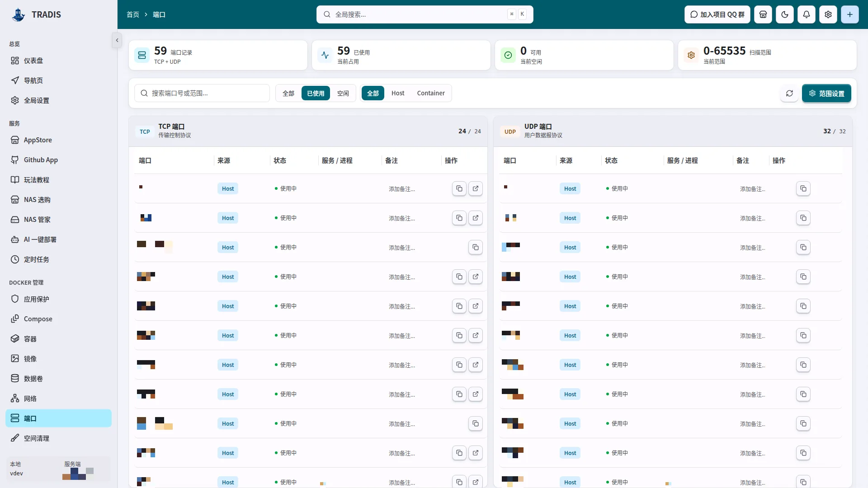
Task: Click the plus button in header
Action: pyautogui.click(x=850, y=14)
